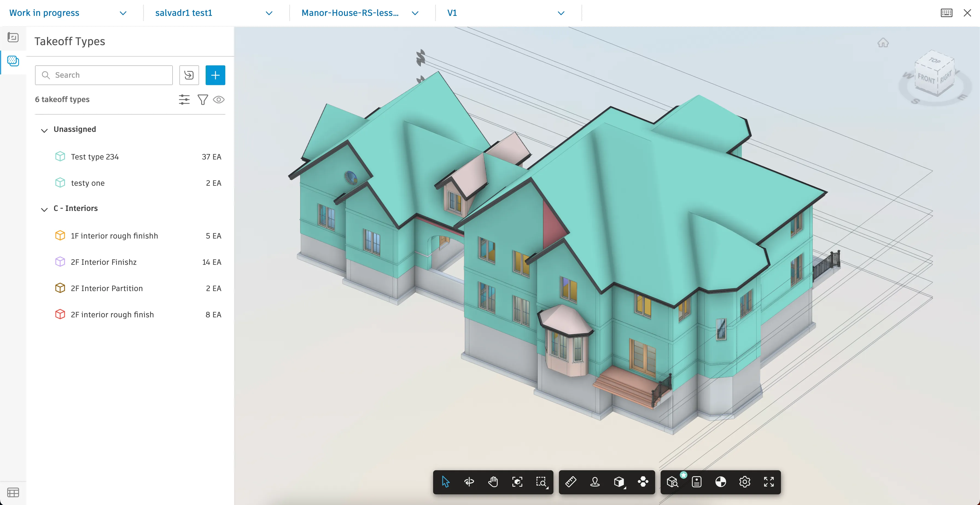980x505 pixels.
Task: Select the Orbit tool in viewer toolbar
Action: pyautogui.click(x=469, y=482)
